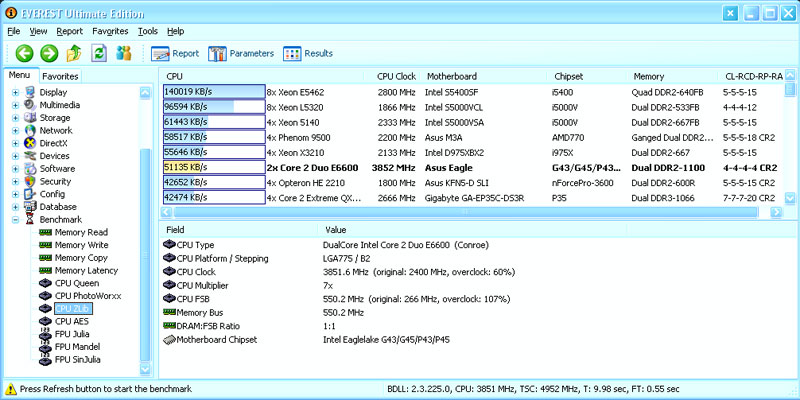Select the Display monitor icon in tree
Image resolution: width=800 pixels, height=400 pixels.
30,92
